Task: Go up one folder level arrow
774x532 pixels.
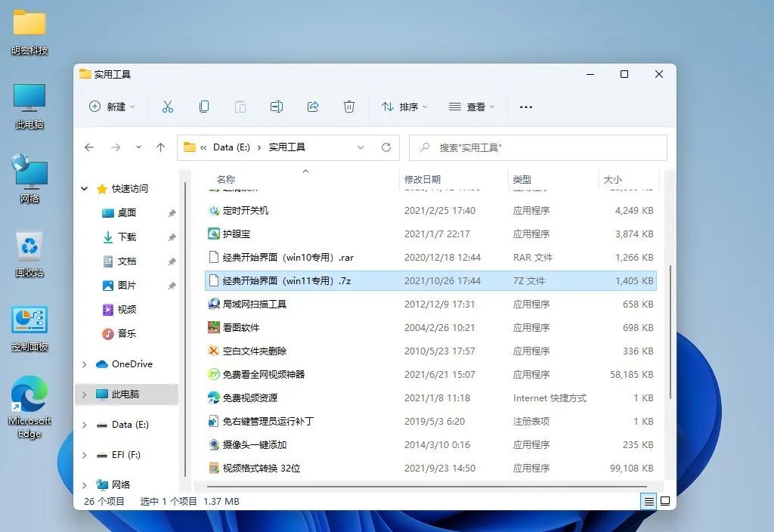Action: 160,147
